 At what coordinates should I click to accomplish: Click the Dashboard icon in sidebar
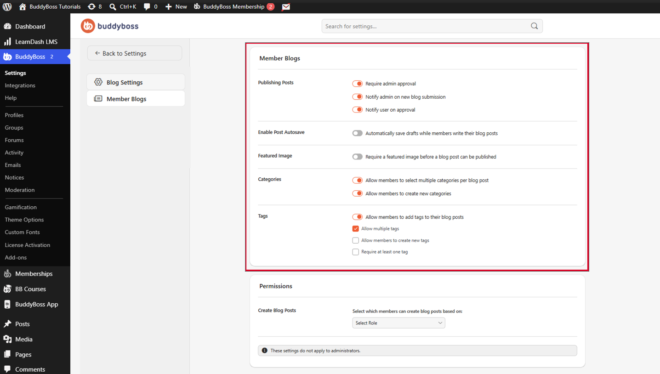point(8,26)
